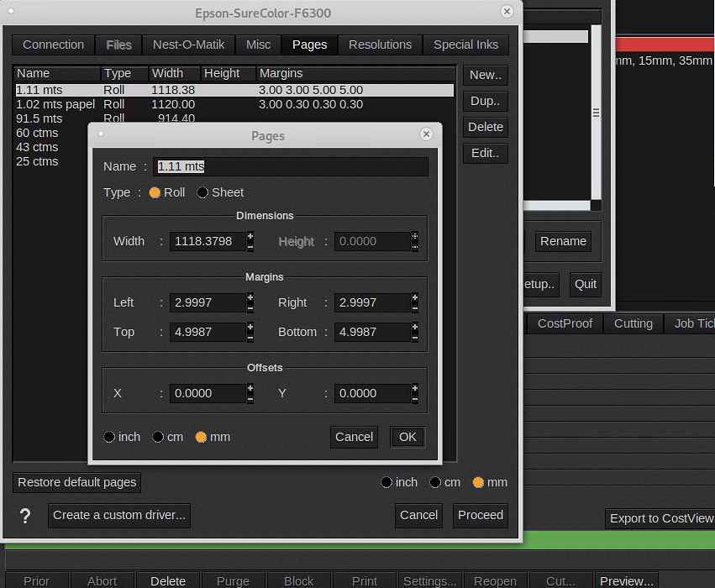
Task: Select the Sheet type radio button
Action: 203,192
